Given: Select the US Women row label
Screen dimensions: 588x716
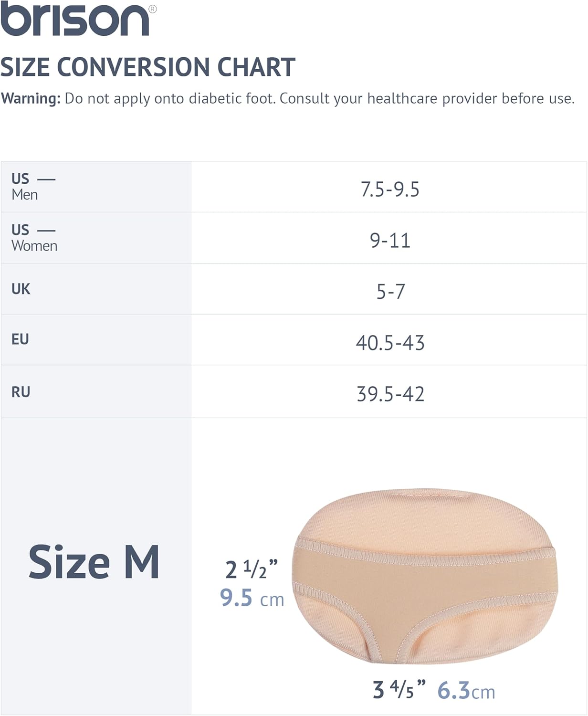Looking at the screenshot, I should (34, 238).
